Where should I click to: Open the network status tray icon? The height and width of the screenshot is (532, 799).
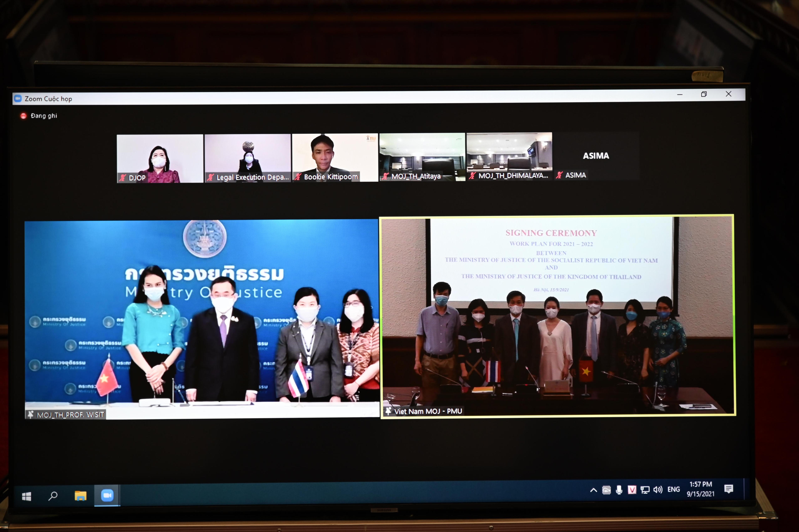point(645,490)
